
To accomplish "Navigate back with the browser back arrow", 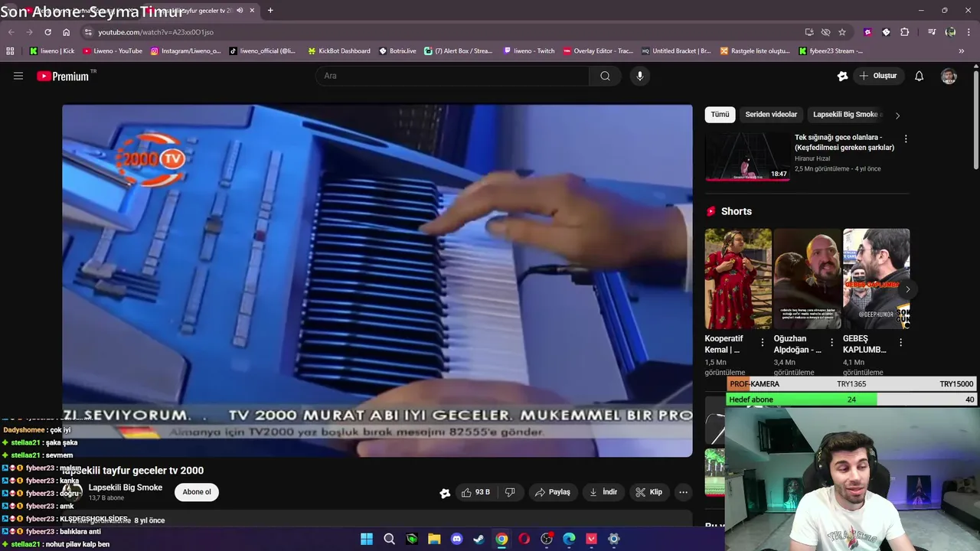I will [x=11, y=32].
